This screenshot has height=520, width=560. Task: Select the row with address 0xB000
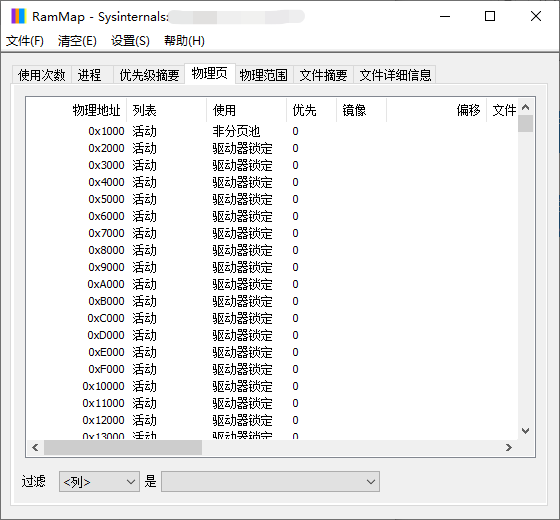pos(271,301)
